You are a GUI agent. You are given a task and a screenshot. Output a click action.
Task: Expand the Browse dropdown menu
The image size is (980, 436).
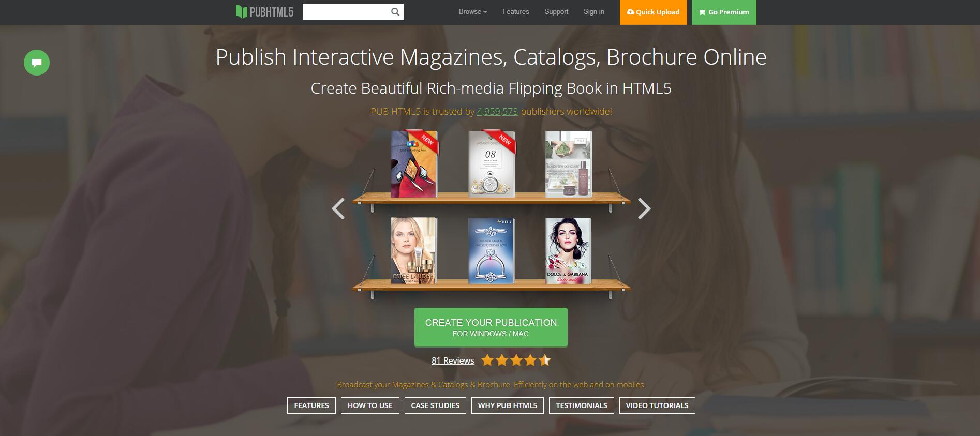click(x=472, y=12)
